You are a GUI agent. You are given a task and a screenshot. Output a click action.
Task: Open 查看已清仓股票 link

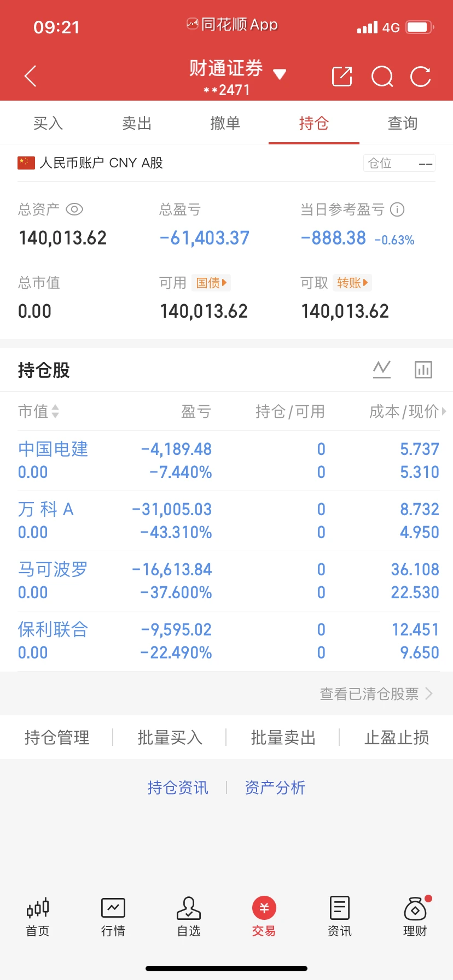pos(376,694)
